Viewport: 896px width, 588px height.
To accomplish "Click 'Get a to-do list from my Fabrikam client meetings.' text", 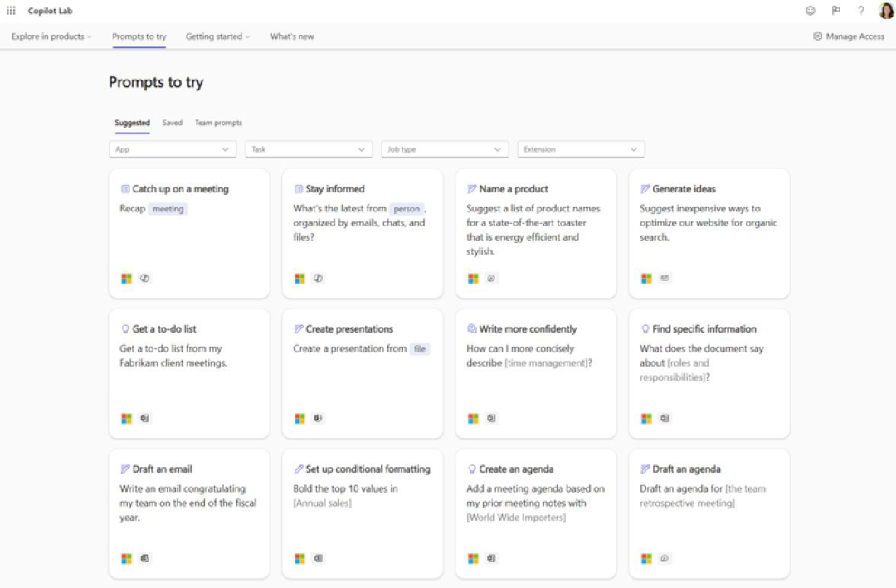I will [x=173, y=356].
